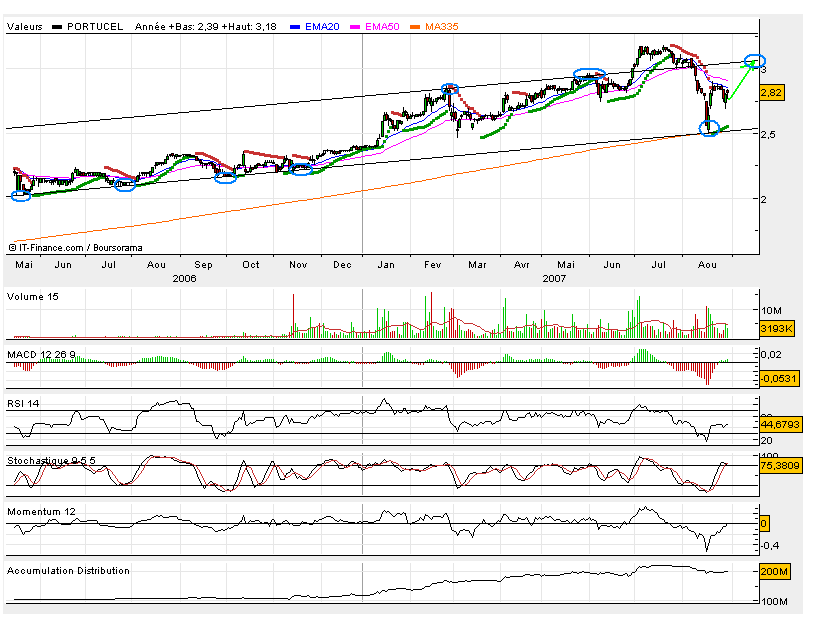The image size is (816, 627).
Task: Click the 200M accumulation value box
Action: (x=774, y=571)
